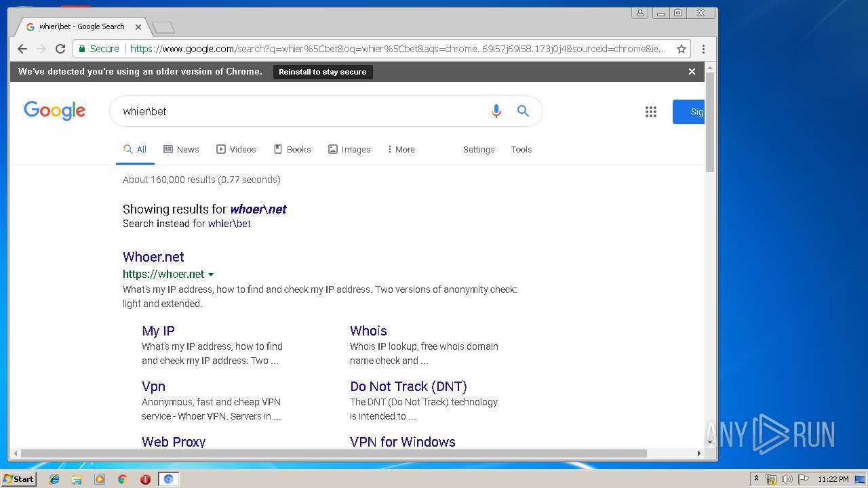Open the Do Not Track (DNT) sitelink
868x488 pixels.
408,386
